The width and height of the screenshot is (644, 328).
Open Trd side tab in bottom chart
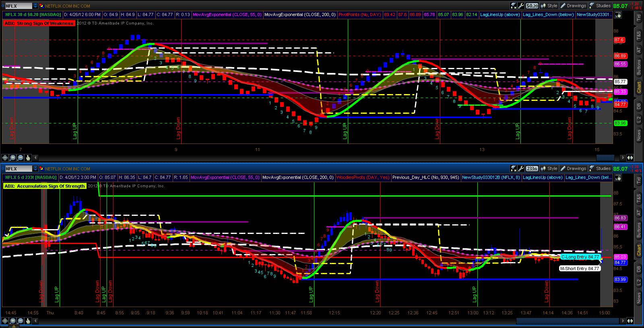click(x=639, y=180)
